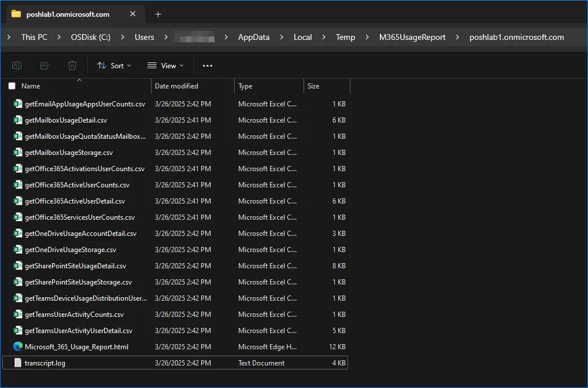Expand the chevron after Temp in the address bar

coord(367,37)
